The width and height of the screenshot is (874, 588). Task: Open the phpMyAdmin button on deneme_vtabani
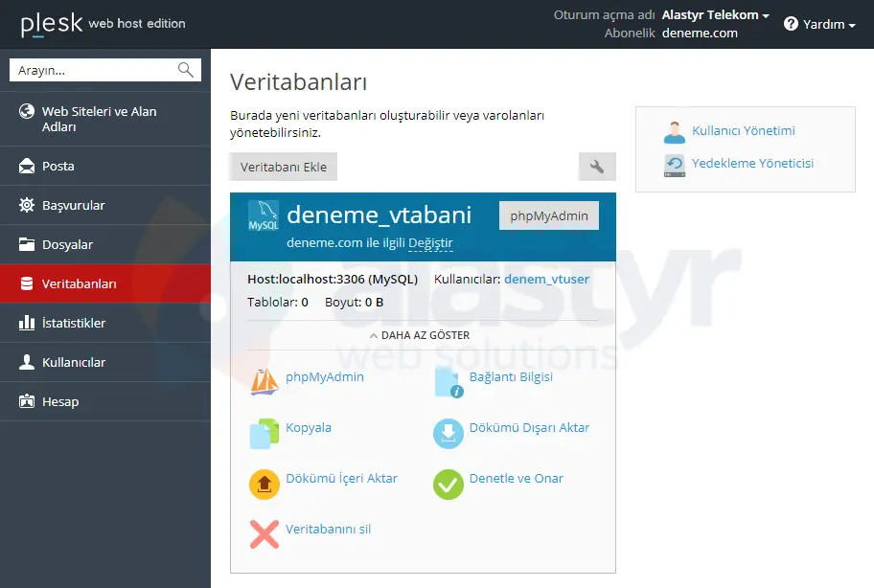click(548, 215)
